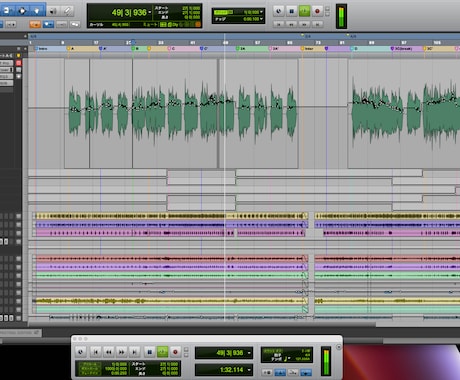Select the Grabber hand tool
The width and height of the screenshot is (460, 380).
[37, 11]
